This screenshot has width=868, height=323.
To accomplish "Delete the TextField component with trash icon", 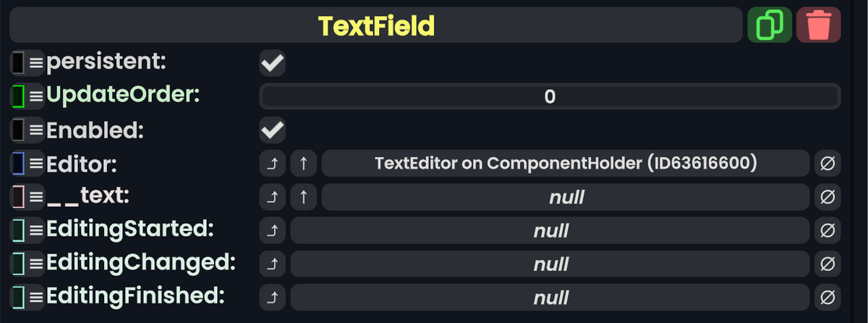I will coord(818,25).
